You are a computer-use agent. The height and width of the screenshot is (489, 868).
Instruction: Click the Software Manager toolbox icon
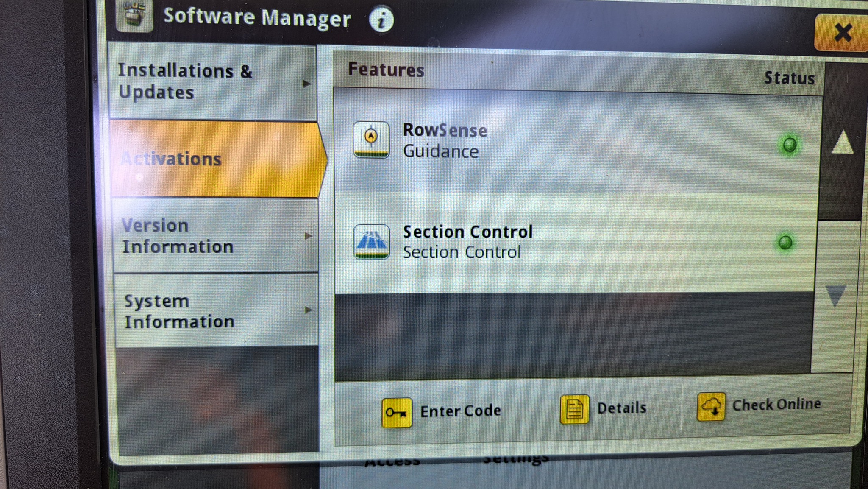point(134,15)
